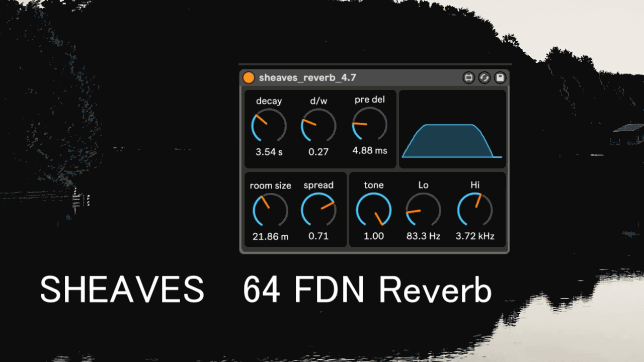Toggle the orange device activator button
The width and height of the screenshot is (644, 362).
pos(249,78)
